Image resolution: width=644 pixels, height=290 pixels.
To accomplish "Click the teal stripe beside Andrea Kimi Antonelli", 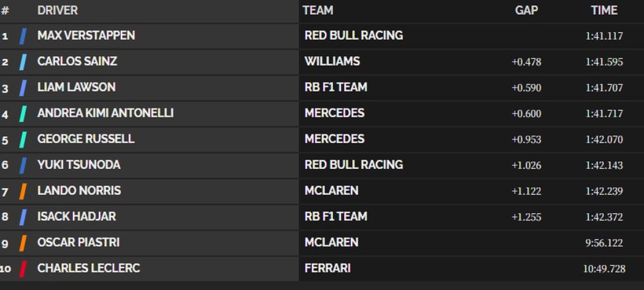I will (23, 114).
